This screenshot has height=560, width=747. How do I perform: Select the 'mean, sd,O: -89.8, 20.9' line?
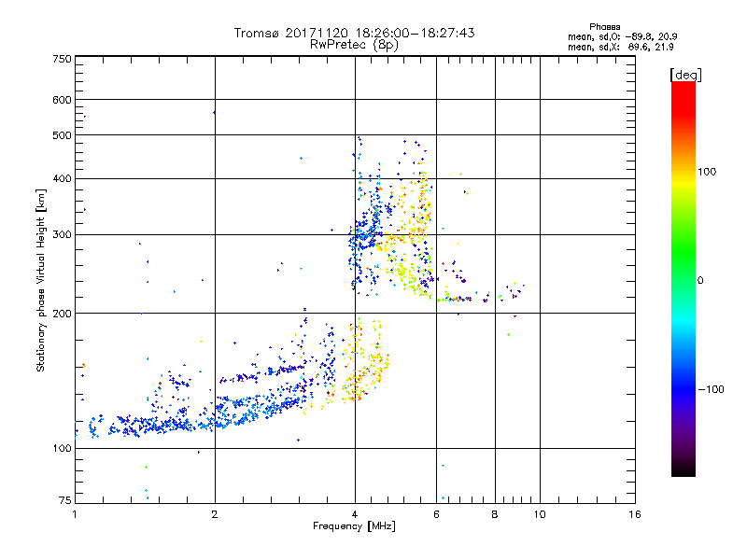click(x=622, y=36)
